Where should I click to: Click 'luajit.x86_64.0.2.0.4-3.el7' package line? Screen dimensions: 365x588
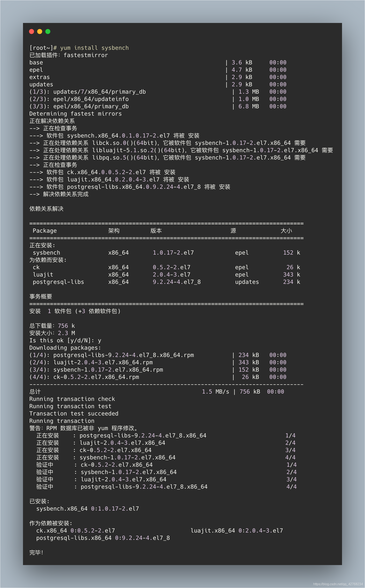pyautogui.click(x=109, y=180)
